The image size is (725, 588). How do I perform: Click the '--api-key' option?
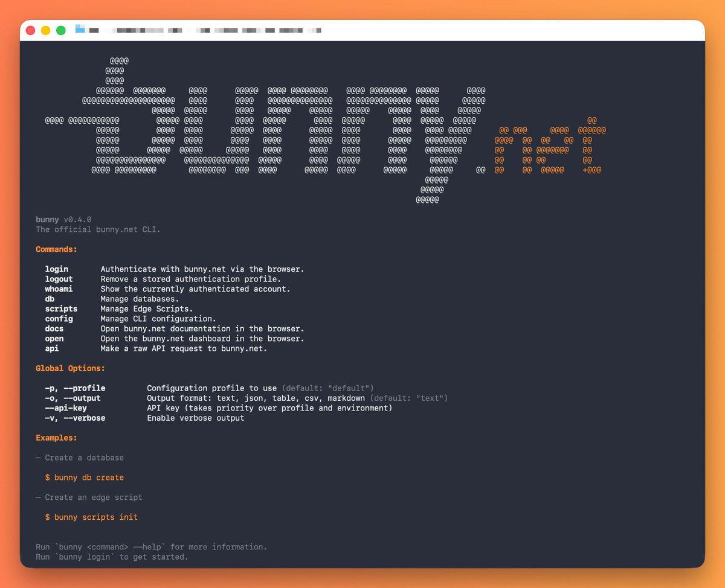(66, 408)
